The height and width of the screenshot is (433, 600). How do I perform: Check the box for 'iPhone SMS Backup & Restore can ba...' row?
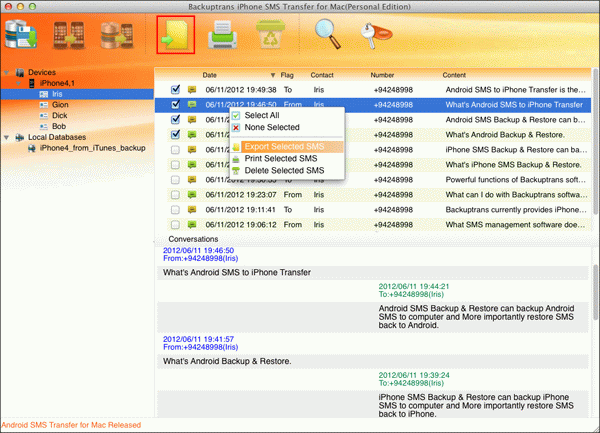pyautogui.click(x=175, y=150)
